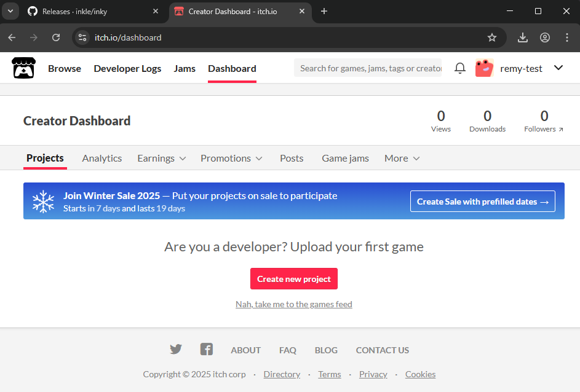The height and width of the screenshot is (392, 580).
Task: Click the search games input field
Action: (x=368, y=68)
